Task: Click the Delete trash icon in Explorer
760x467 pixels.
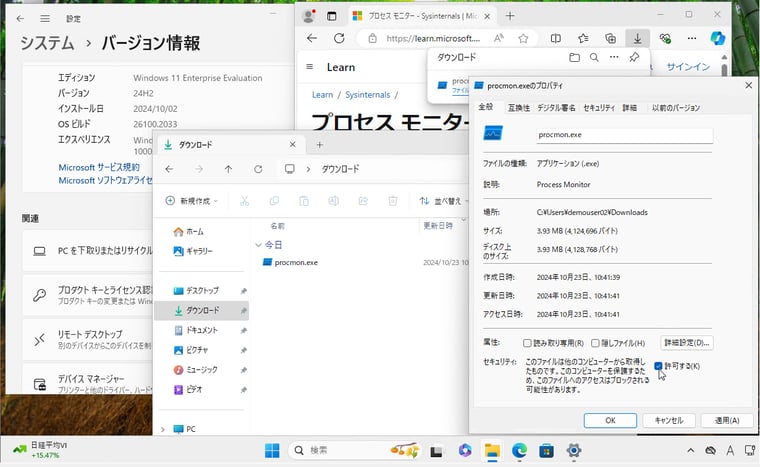Action: pyautogui.click(x=393, y=201)
